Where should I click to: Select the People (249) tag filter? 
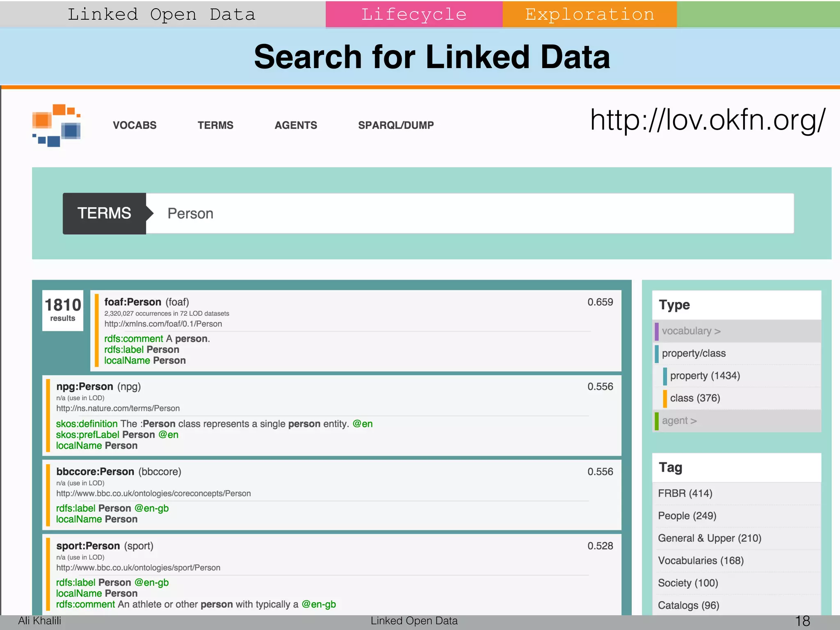click(x=687, y=516)
